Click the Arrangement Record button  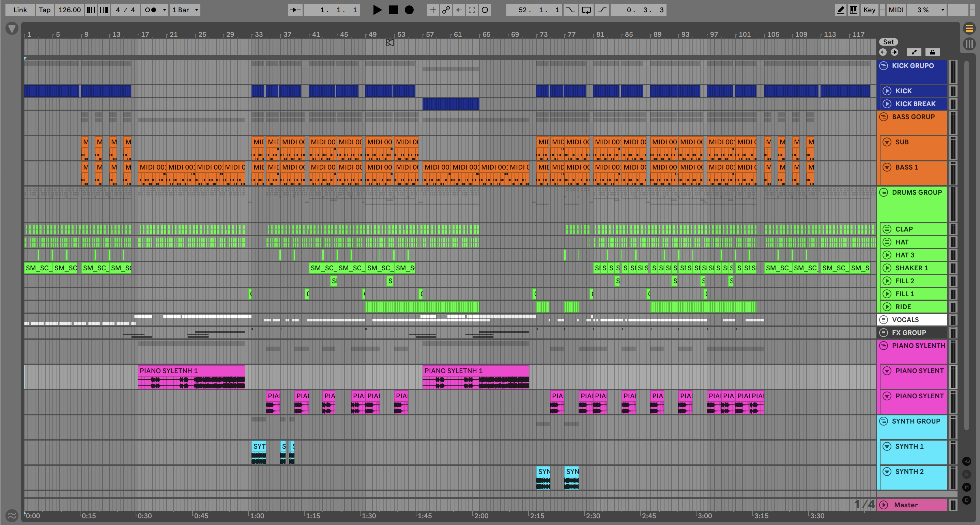[x=409, y=10]
